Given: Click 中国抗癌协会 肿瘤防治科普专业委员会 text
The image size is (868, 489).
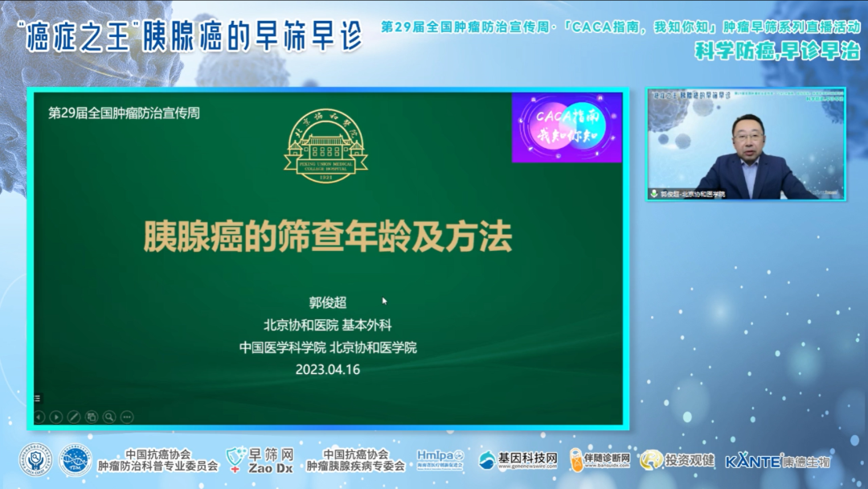Looking at the screenshot, I should [x=158, y=460].
